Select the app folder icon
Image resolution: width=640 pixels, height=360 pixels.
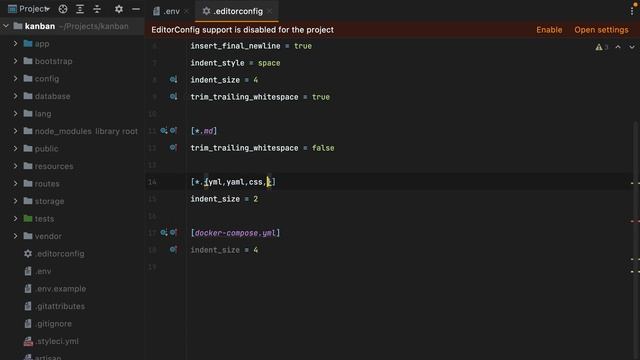[28, 43]
